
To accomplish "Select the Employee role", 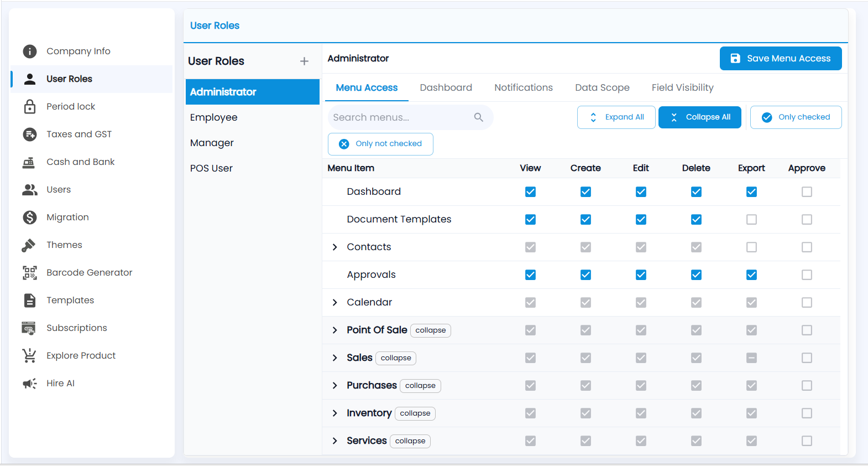I will (x=253, y=117).
